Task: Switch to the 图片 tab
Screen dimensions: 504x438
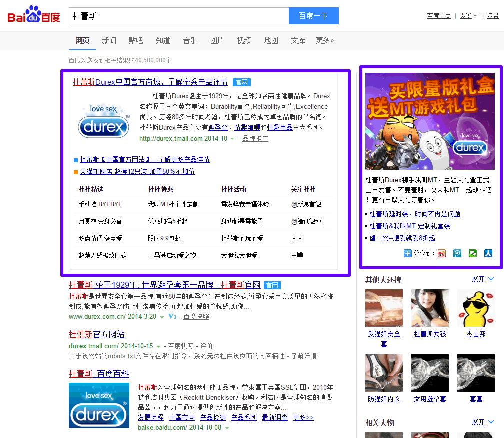Action: pos(217,41)
